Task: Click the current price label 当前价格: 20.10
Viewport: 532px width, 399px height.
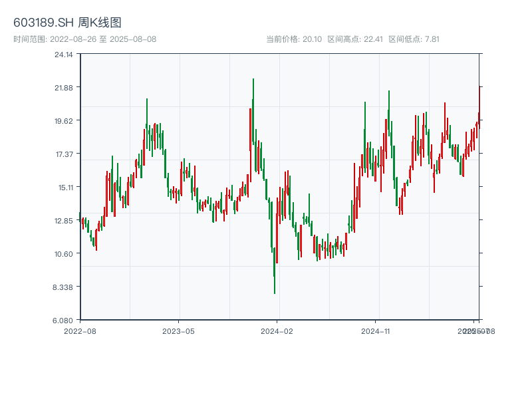Action: [x=294, y=39]
